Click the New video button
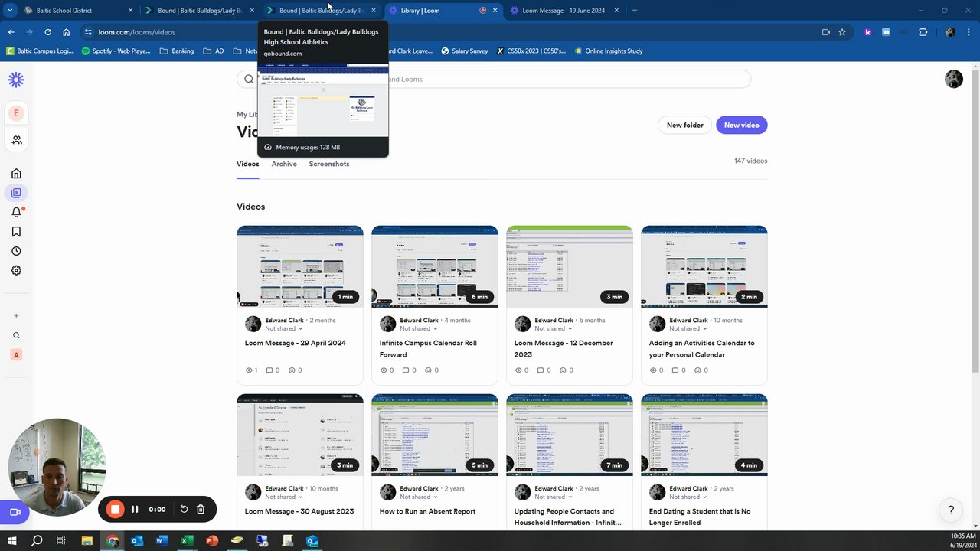 741,125
